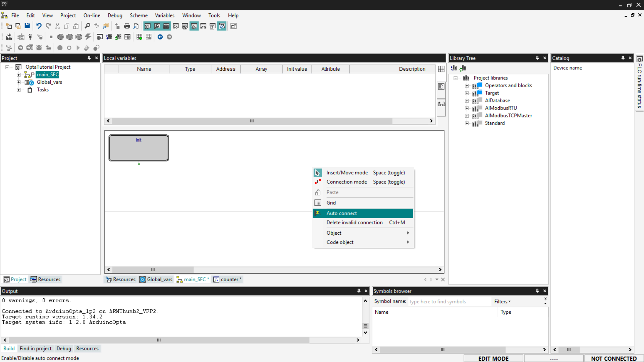Screen dimensions: 644x362
Task: Click the Save icon in toolbar
Action: [x=27, y=26]
